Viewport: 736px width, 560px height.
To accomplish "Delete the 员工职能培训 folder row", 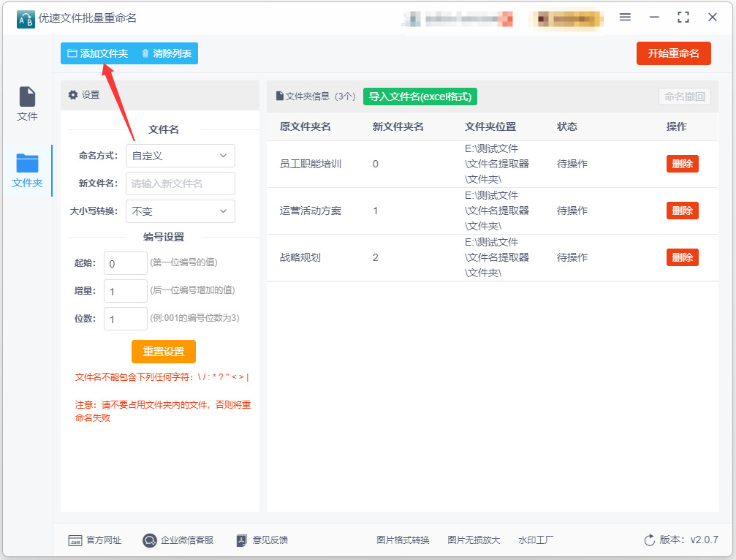I will pos(683,164).
